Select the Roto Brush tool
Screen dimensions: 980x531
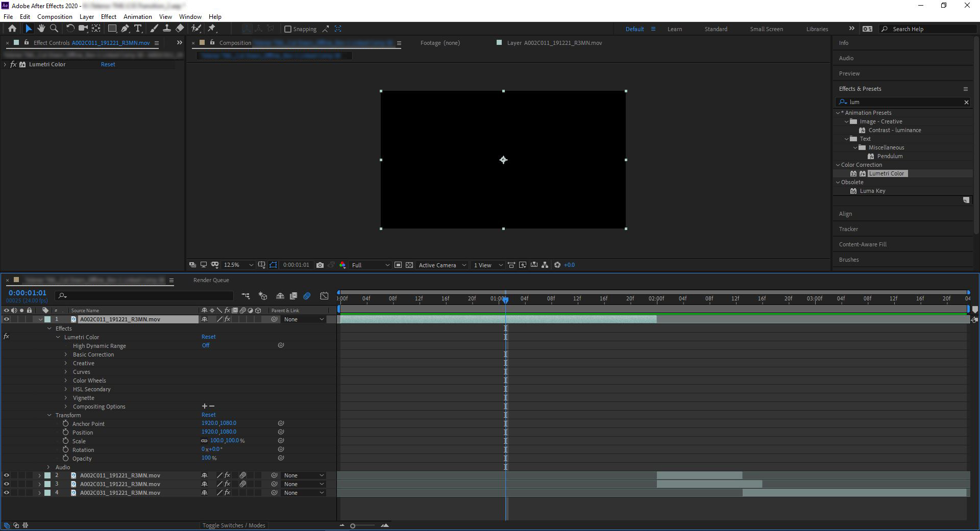click(196, 29)
